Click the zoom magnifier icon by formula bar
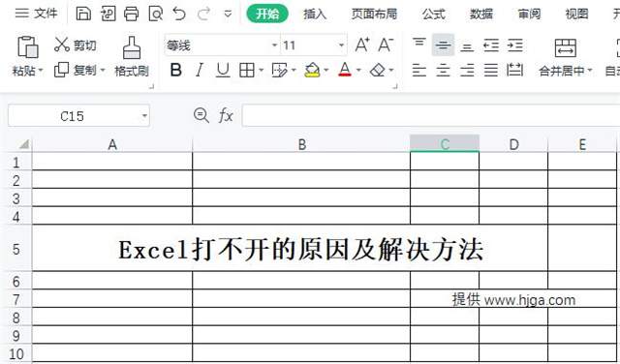Viewport: 620px width, 364px height. tap(201, 116)
